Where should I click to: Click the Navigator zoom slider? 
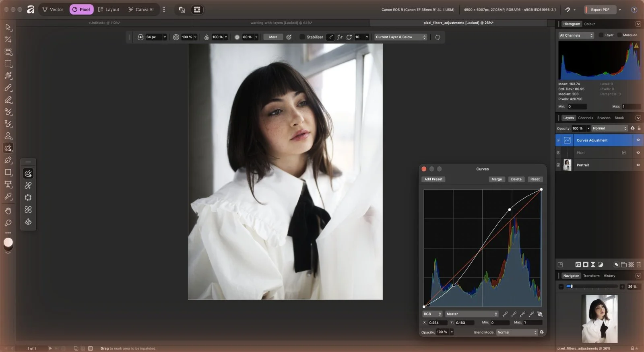[x=592, y=286]
